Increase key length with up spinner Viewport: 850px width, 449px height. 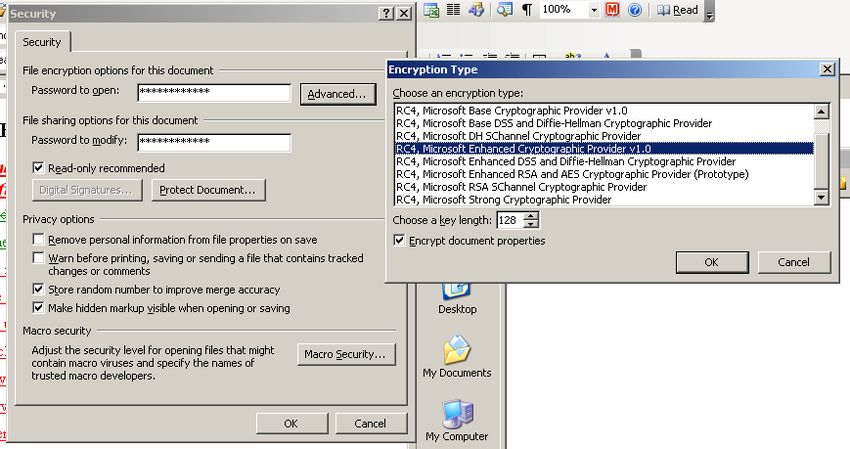[531, 216]
